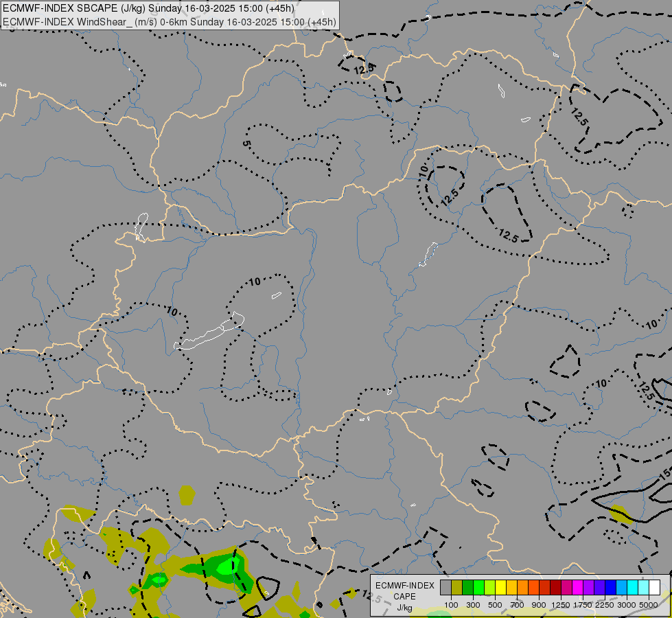Click the 900 value under the legend
672x618 pixels.
tap(539, 605)
